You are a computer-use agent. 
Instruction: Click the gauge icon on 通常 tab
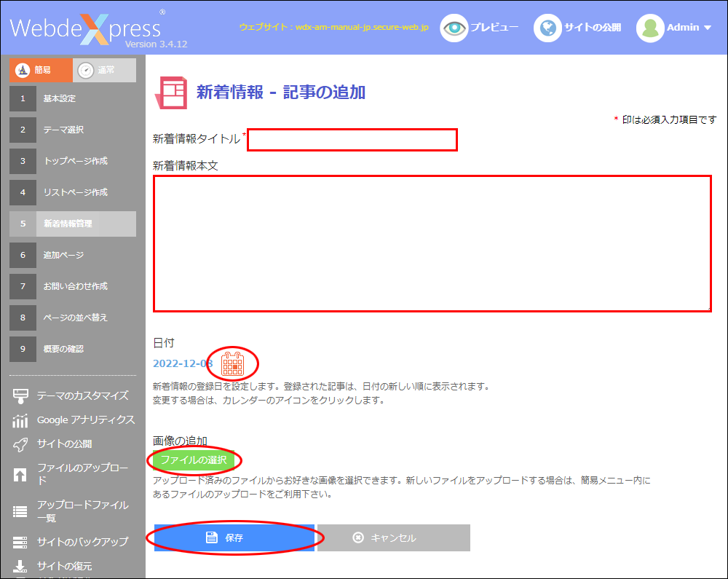[x=86, y=70]
